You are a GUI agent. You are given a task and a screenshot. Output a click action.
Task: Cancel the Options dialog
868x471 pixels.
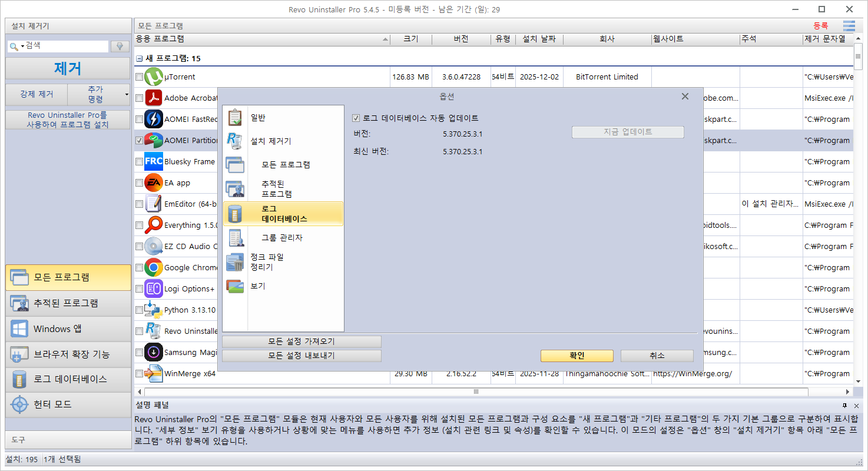[x=657, y=356]
